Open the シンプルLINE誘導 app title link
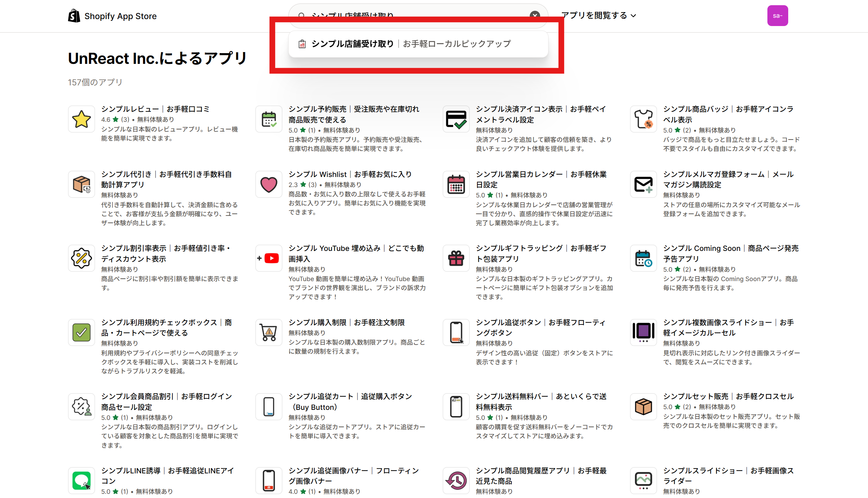 tap(168, 476)
